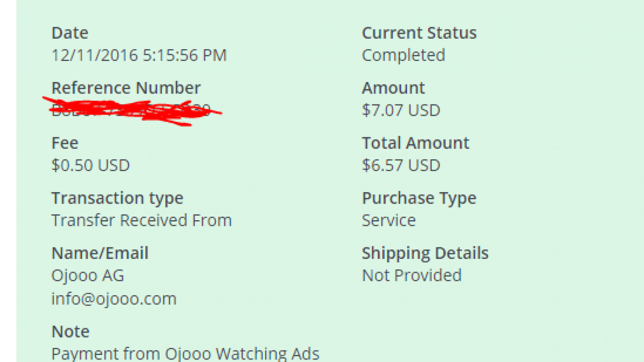
Task: Click the Service purchase type value
Action: coord(388,220)
